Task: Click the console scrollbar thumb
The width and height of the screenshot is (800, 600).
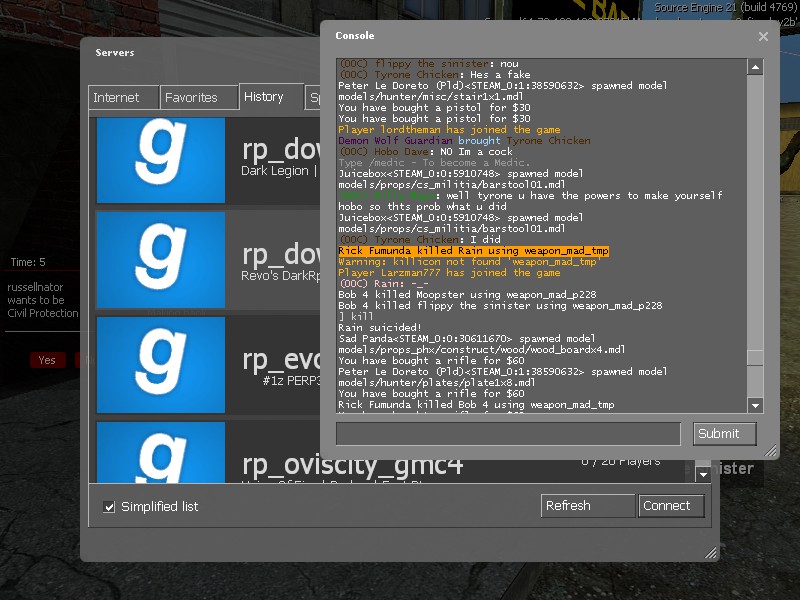Action: point(755,358)
